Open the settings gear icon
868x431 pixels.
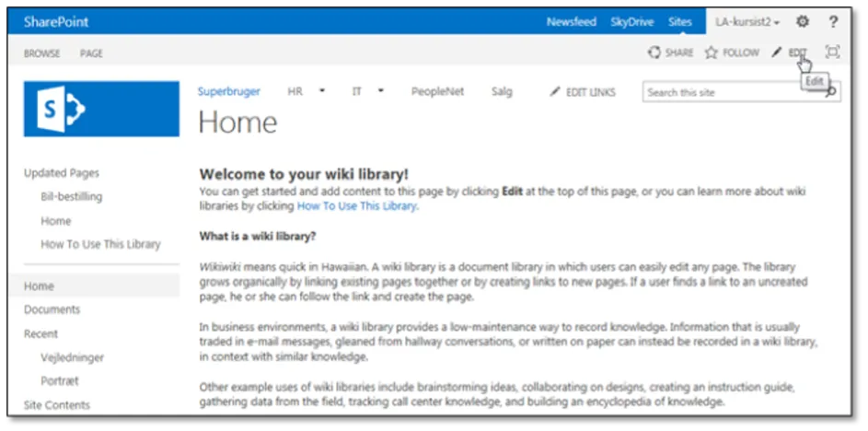coord(802,22)
